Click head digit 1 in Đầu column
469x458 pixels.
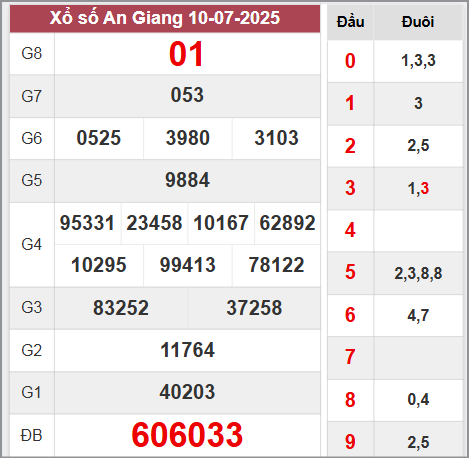pyautogui.click(x=350, y=103)
